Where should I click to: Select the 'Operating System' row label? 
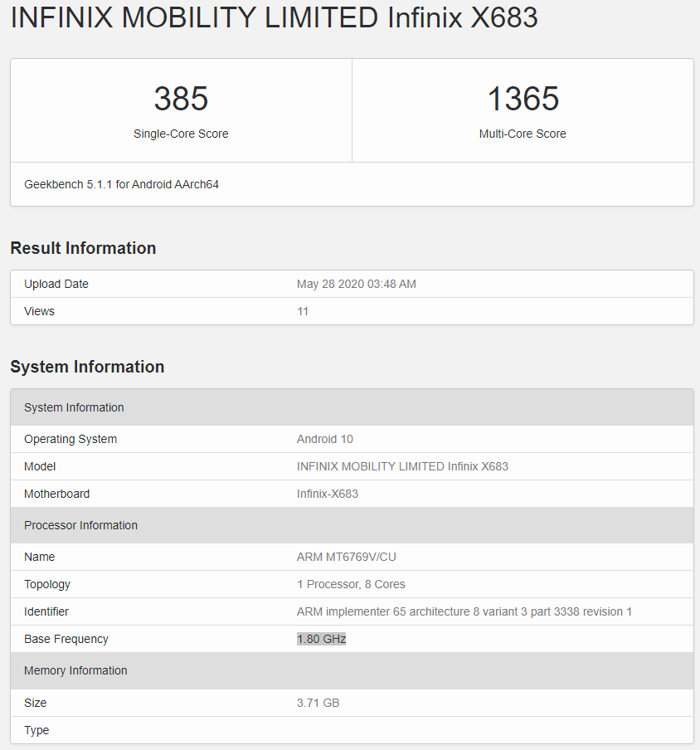[70, 439]
